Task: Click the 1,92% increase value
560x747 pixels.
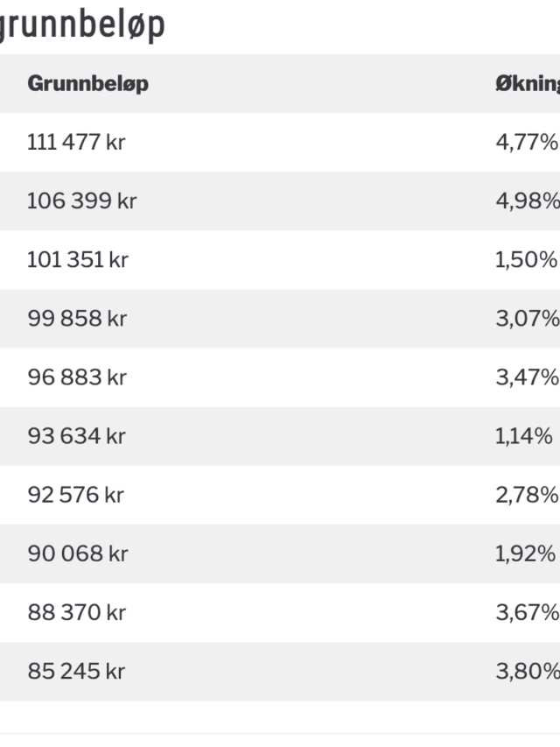Action: [x=525, y=553]
